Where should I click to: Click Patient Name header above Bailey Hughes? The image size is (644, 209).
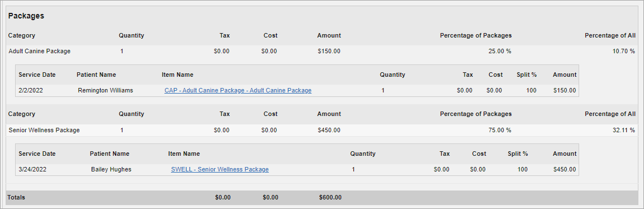coord(110,154)
